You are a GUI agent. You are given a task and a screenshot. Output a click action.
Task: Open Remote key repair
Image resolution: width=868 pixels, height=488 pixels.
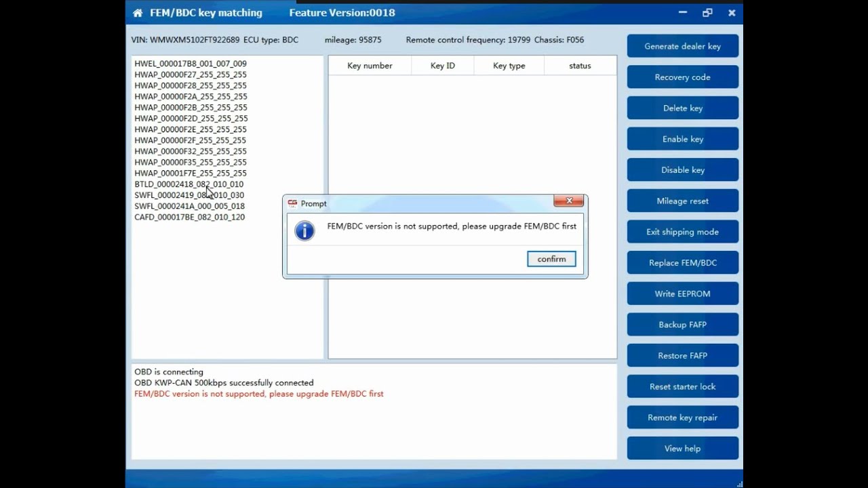(x=682, y=418)
